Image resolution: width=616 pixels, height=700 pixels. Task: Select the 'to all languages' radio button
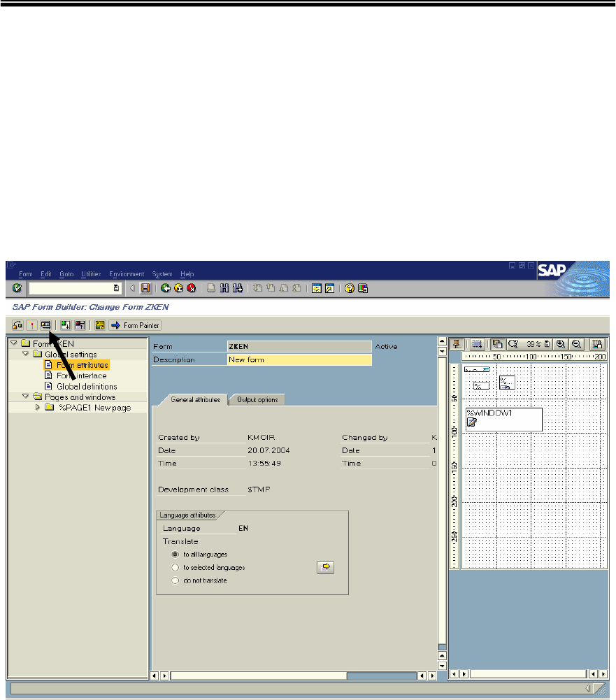tap(175, 555)
